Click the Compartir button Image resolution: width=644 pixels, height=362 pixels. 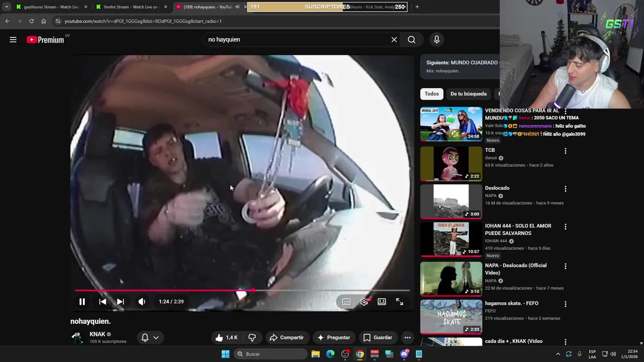[286, 338]
